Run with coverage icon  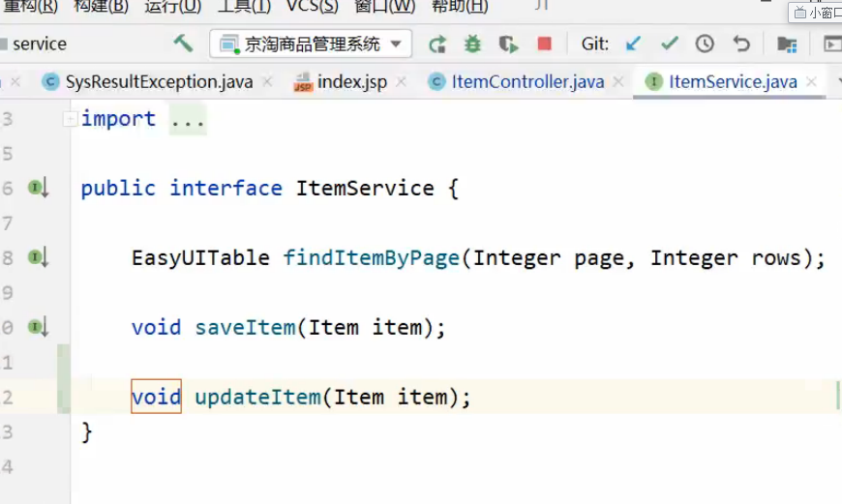coord(508,44)
